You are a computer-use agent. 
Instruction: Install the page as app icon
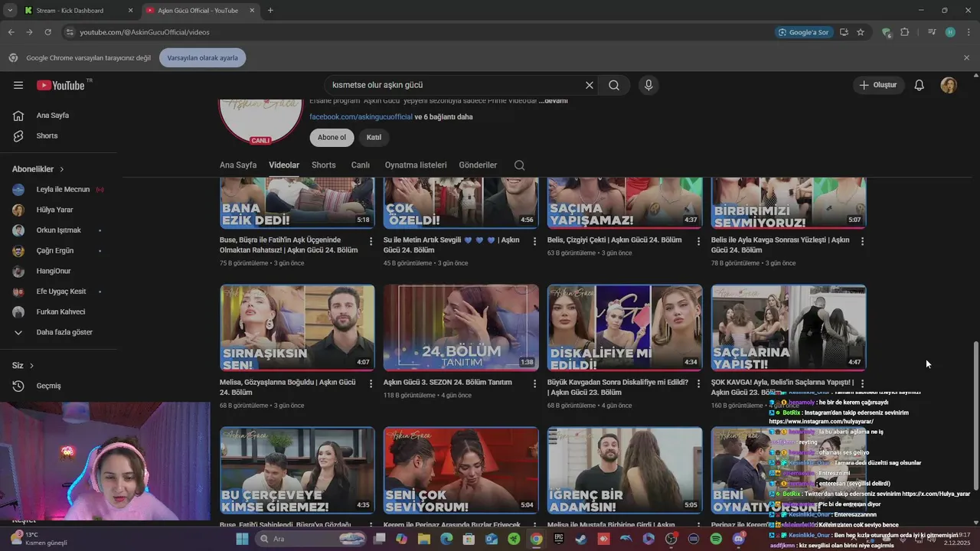(844, 32)
